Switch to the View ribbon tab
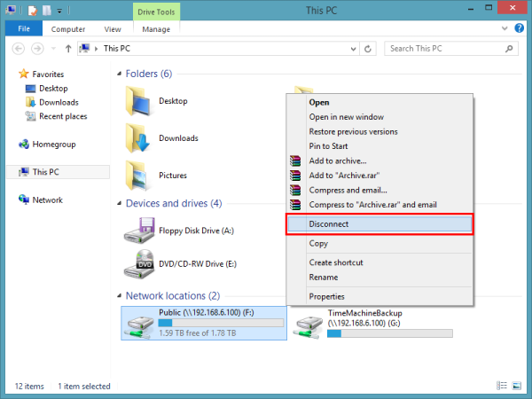The width and height of the screenshot is (532, 399). pos(113,29)
